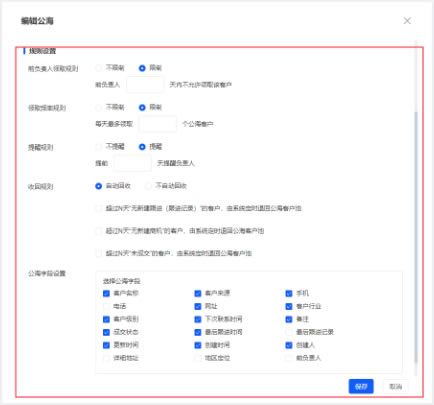The height and width of the screenshot is (405, 434).
Task: Click the 提前 days reminder input
Action: click(x=133, y=163)
